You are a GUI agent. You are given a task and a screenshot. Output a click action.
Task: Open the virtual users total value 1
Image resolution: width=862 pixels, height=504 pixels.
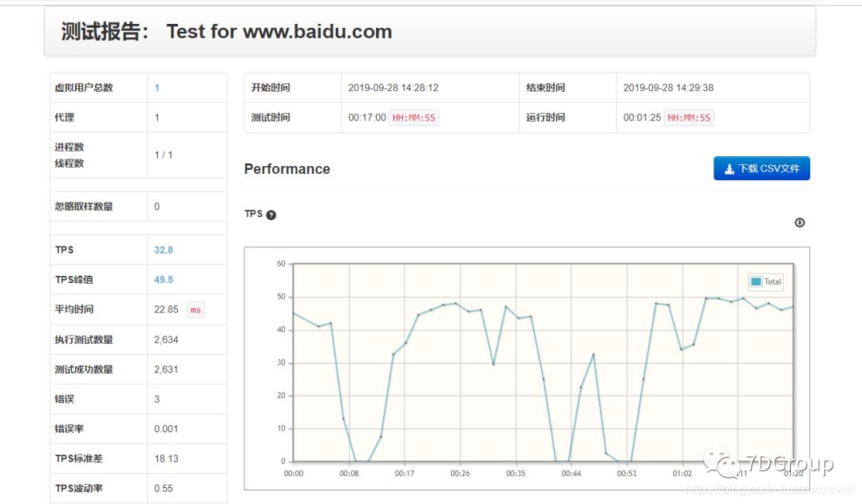[156, 88]
